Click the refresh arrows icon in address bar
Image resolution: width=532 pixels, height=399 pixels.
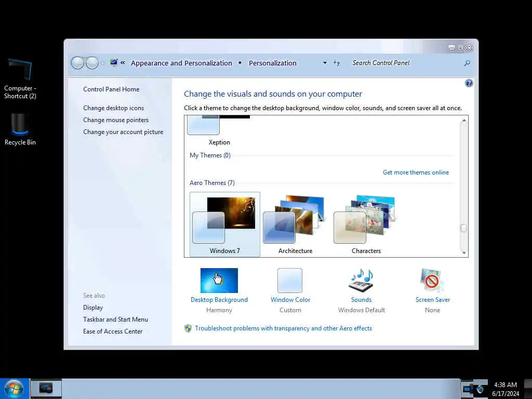[336, 63]
